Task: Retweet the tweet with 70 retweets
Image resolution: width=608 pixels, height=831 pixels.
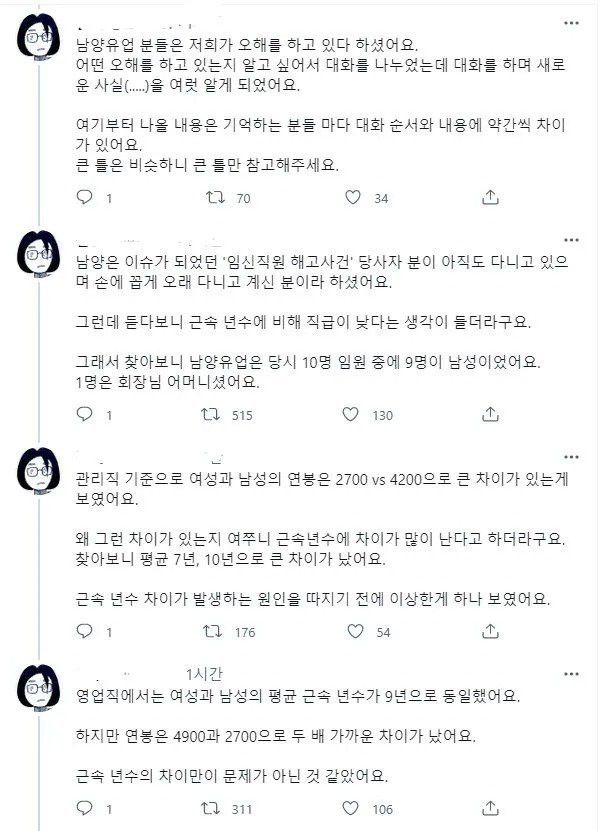Action: pos(213,199)
